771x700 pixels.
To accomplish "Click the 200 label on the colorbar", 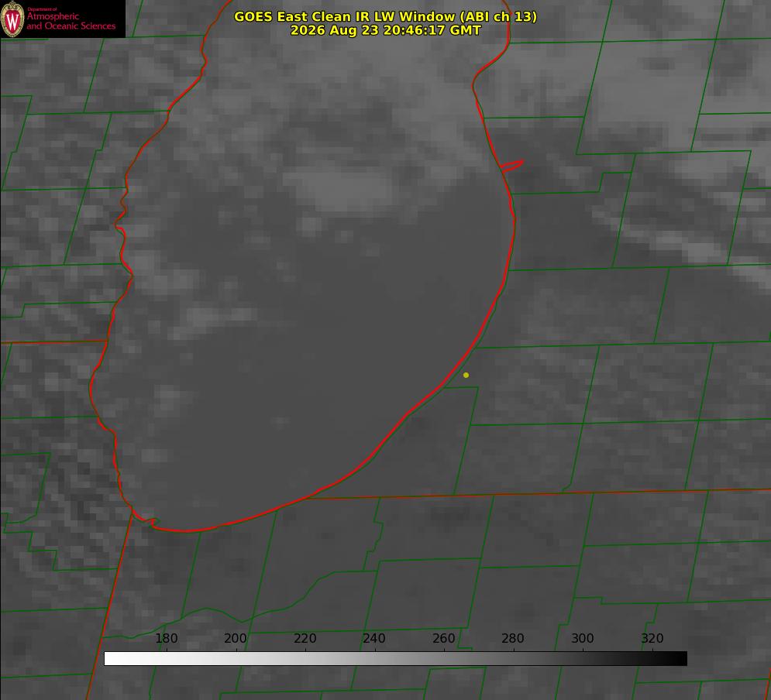I will (x=236, y=638).
